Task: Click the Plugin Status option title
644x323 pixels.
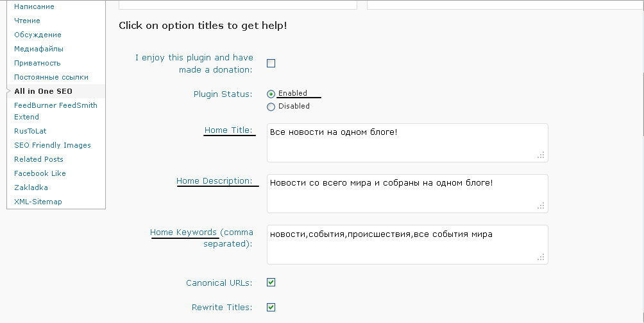Action: [x=223, y=94]
